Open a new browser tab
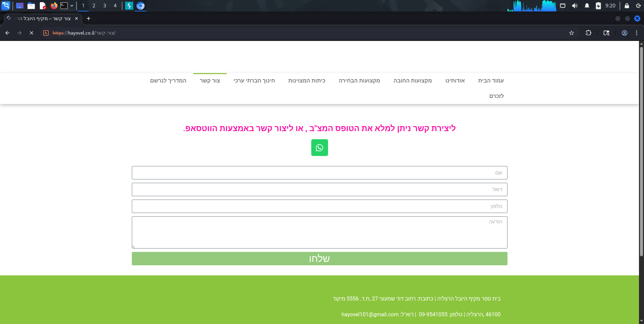The width and height of the screenshot is (644, 324). point(89,18)
